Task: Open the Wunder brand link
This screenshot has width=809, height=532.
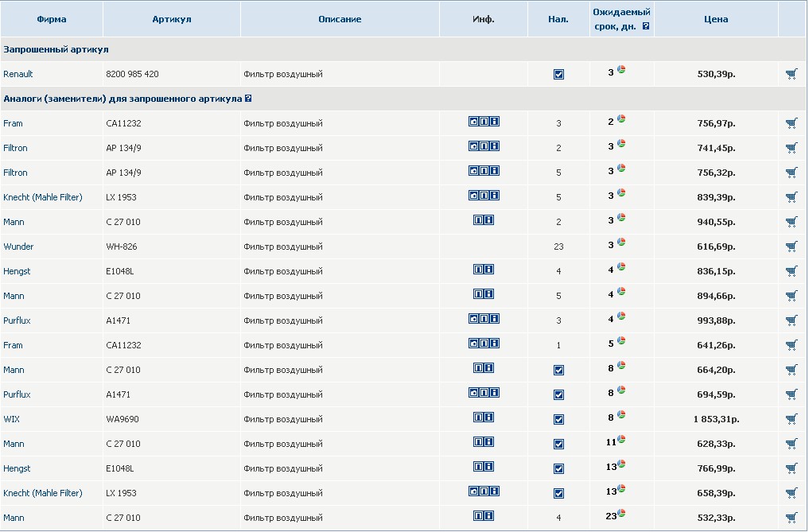Action: pos(18,247)
